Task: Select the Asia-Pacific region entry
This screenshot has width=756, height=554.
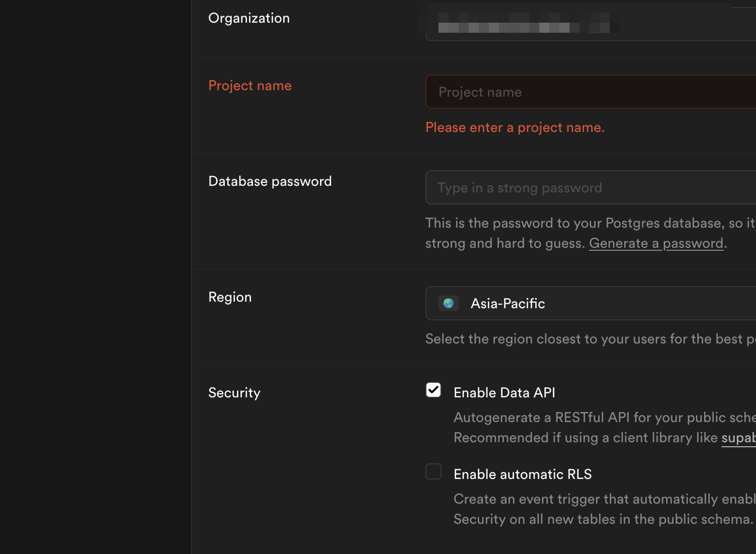Action: click(508, 303)
